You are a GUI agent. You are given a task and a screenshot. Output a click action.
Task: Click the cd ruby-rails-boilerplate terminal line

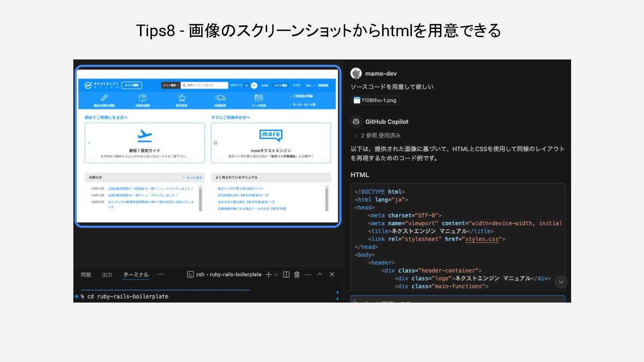coord(124,296)
